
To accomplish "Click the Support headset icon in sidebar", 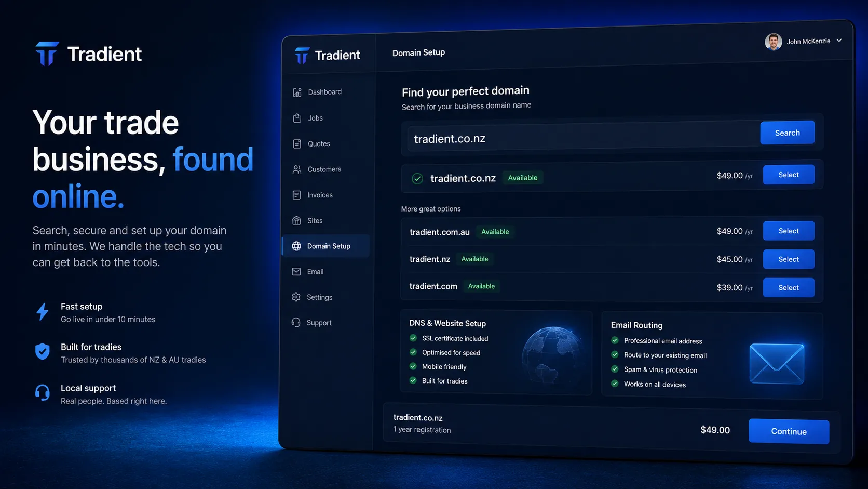I will tap(296, 322).
